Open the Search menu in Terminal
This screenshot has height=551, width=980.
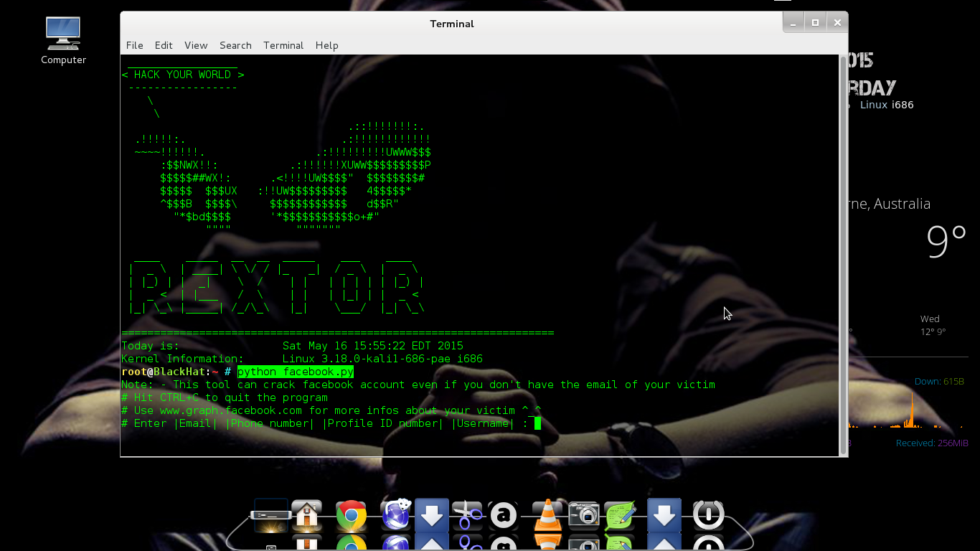point(235,45)
